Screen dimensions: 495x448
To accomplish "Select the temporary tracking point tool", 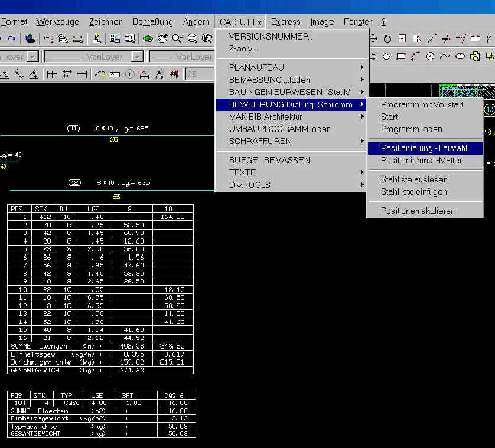I will coord(48,39).
